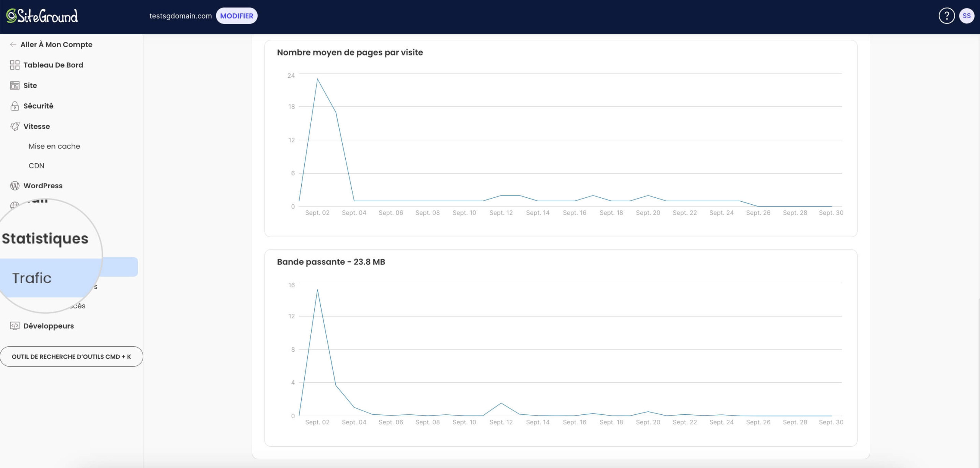The height and width of the screenshot is (468, 980).
Task: Click testsgdomain.com domain name text
Action: tap(180, 16)
